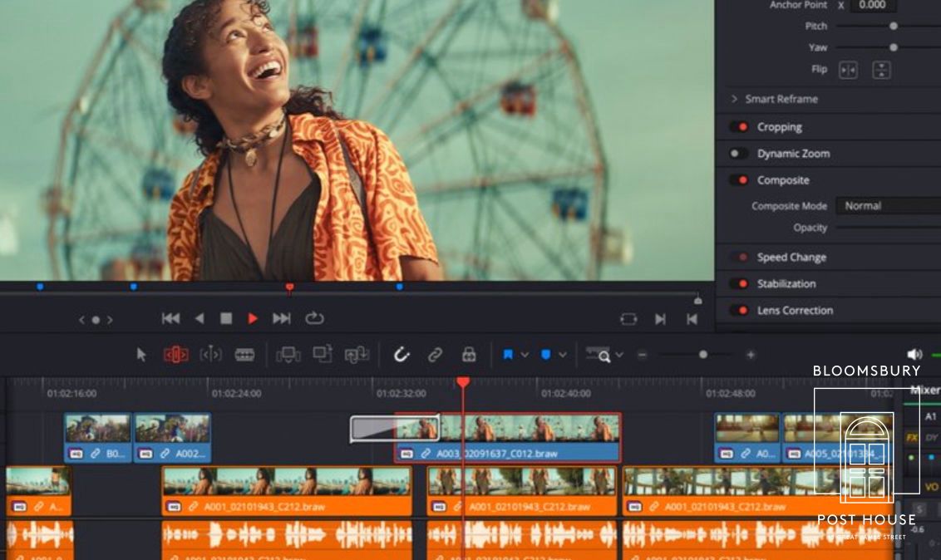Screen dimensions: 941x560
Task: Enable Speed Change
Action: click(741, 257)
